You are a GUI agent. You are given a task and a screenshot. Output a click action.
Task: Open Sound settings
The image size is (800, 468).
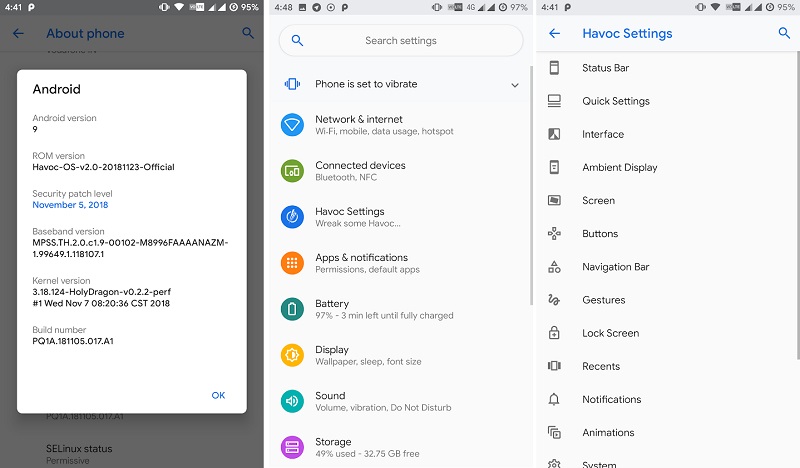401,401
